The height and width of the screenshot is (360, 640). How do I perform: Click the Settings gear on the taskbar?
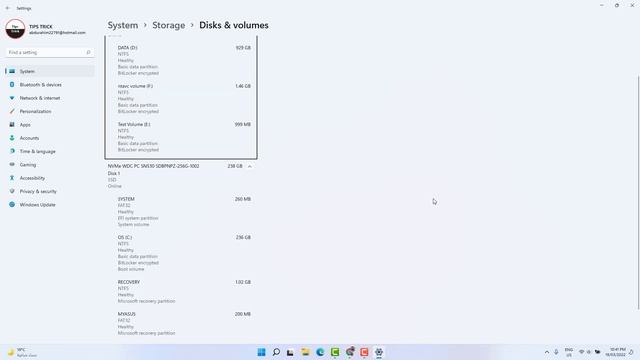pos(379,352)
